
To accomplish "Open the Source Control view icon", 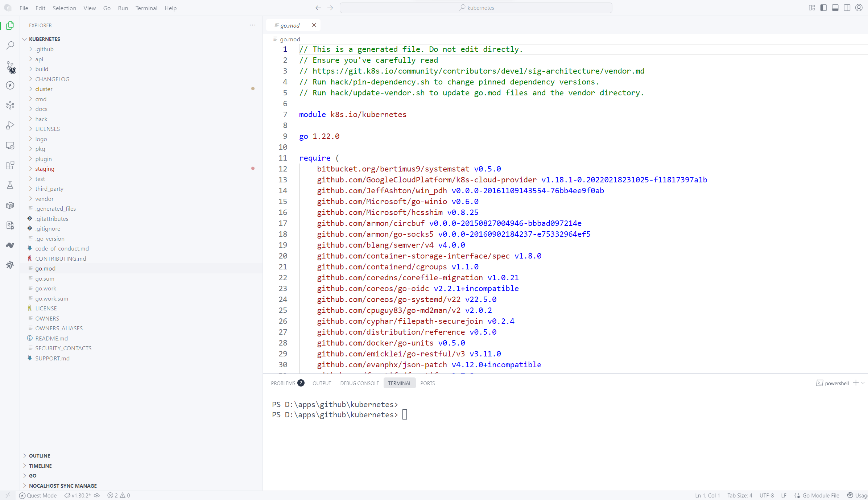I will 10,66.
